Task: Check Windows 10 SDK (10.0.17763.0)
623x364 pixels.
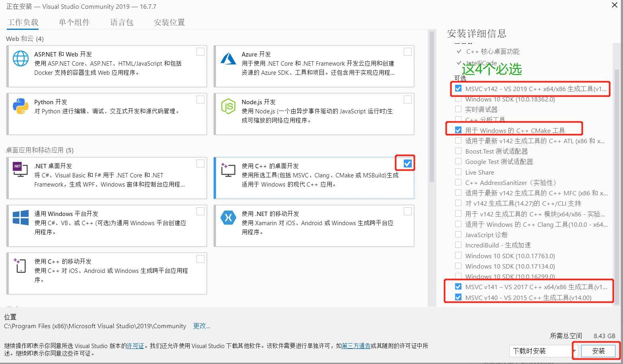Action: [458, 256]
